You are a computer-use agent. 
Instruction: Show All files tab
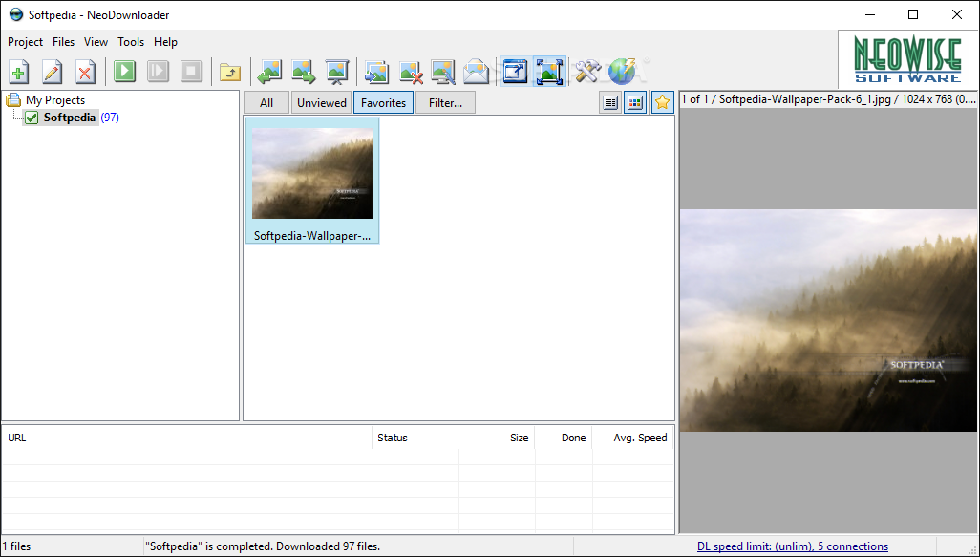(x=266, y=102)
